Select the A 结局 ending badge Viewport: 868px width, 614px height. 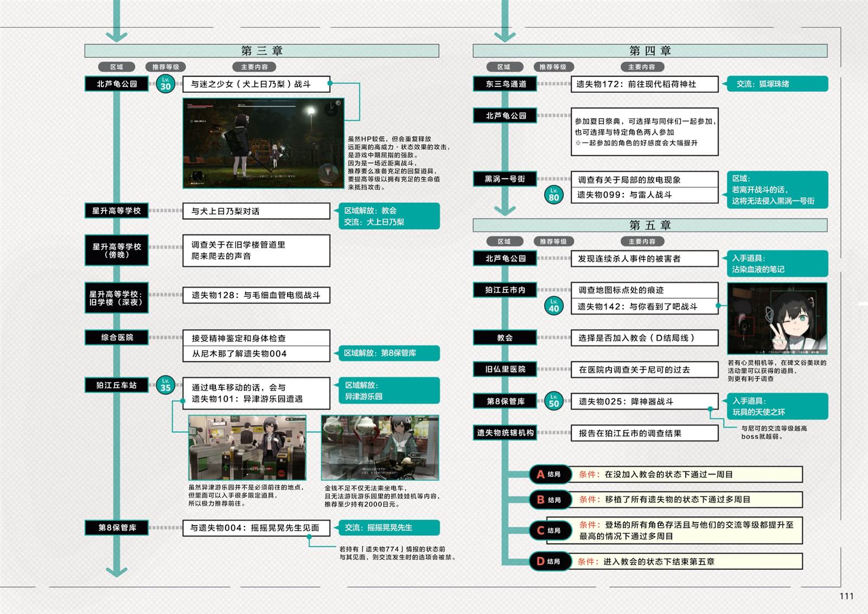[548, 474]
